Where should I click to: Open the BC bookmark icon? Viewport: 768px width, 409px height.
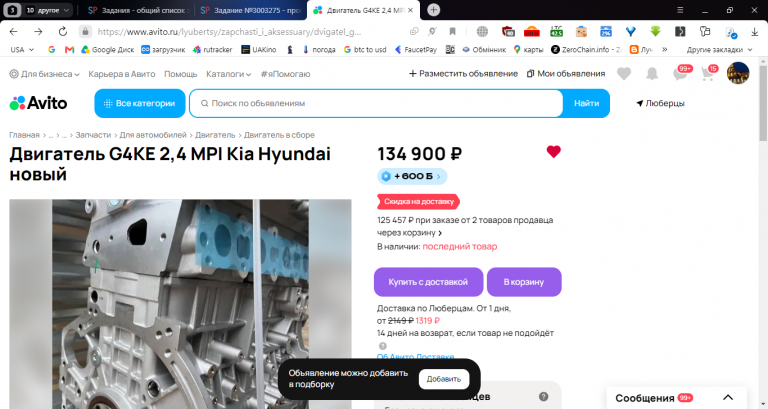450,49
